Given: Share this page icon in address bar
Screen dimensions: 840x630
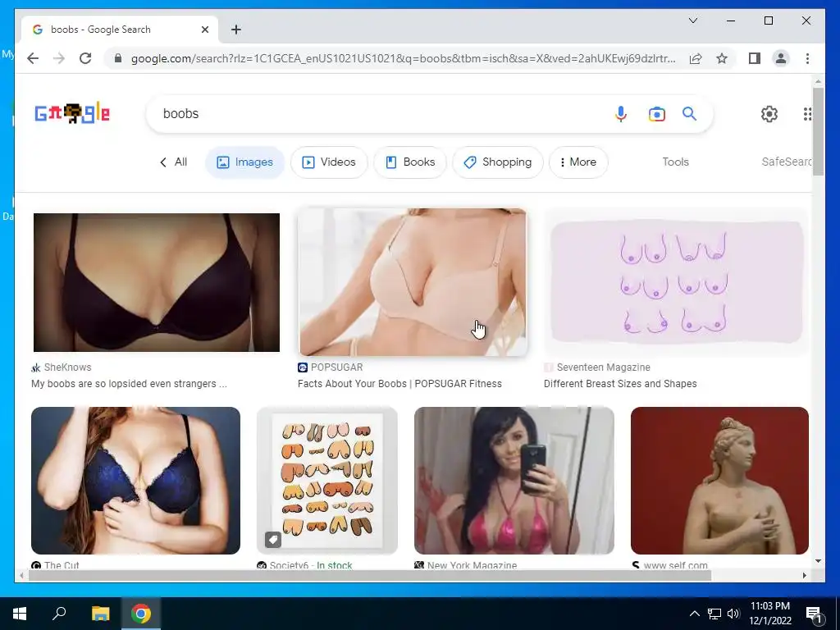Looking at the screenshot, I should (696, 58).
